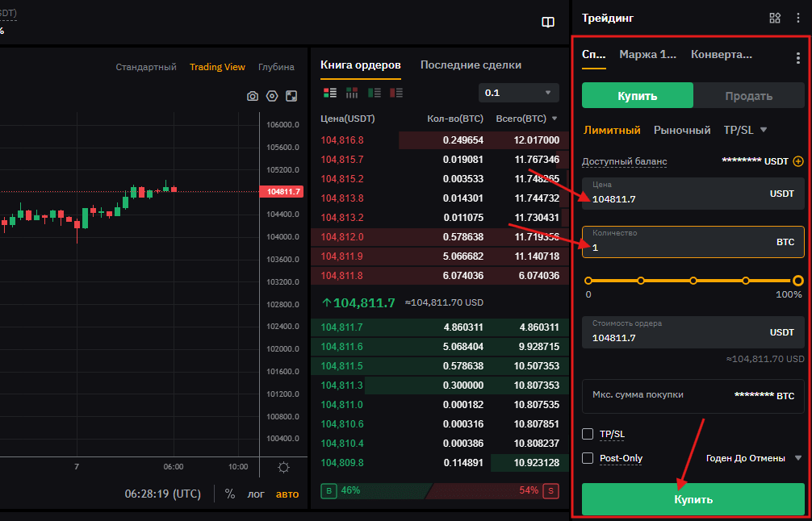Open the gear icon below the price axis
The height and width of the screenshot is (521, 812).
click(283, 467)
